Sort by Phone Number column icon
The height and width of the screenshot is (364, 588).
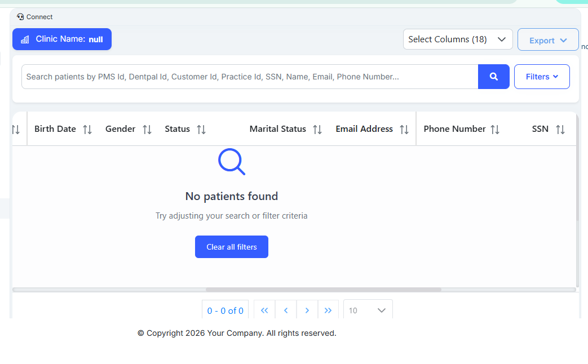click(x=495, y=130)
